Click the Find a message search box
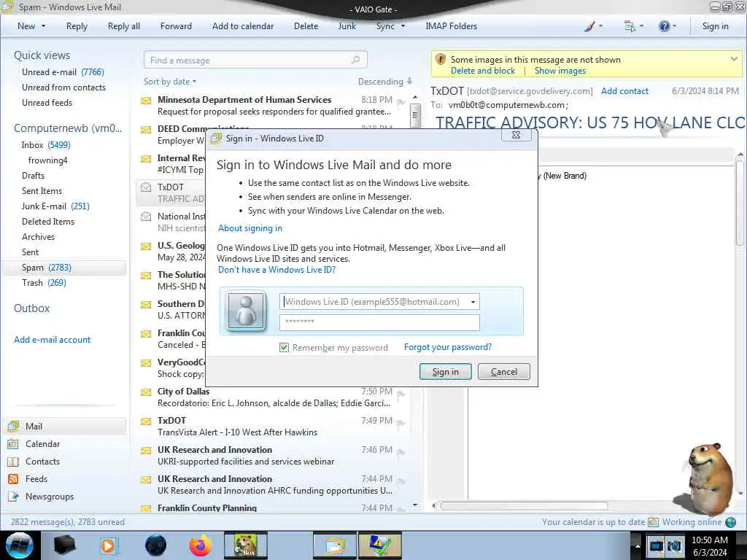Viewport: 747px width, 560px height. coord(255,60)
